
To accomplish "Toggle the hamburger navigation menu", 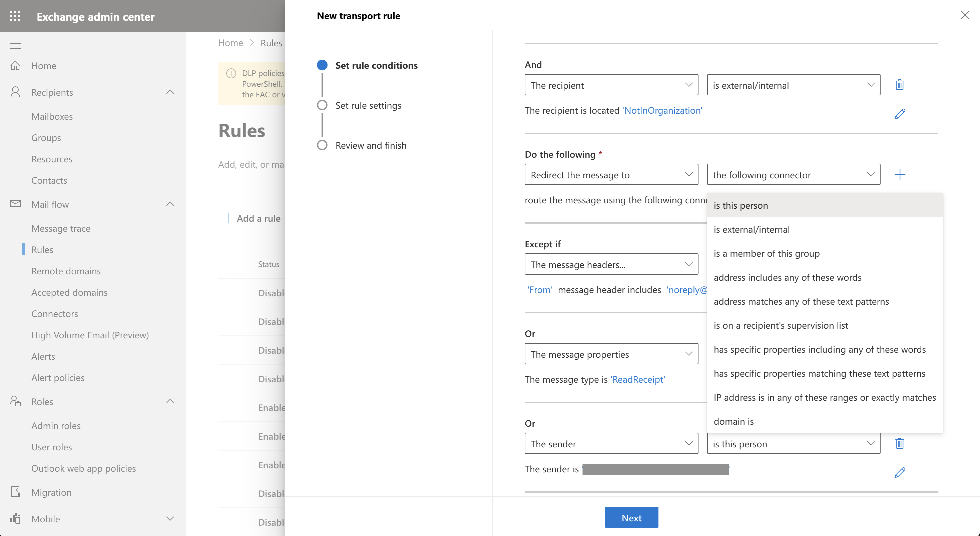I will click(x=15, y=46).
